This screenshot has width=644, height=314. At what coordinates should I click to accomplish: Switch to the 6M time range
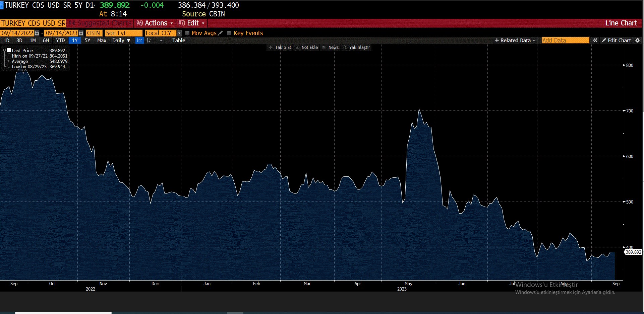(46, 41)
